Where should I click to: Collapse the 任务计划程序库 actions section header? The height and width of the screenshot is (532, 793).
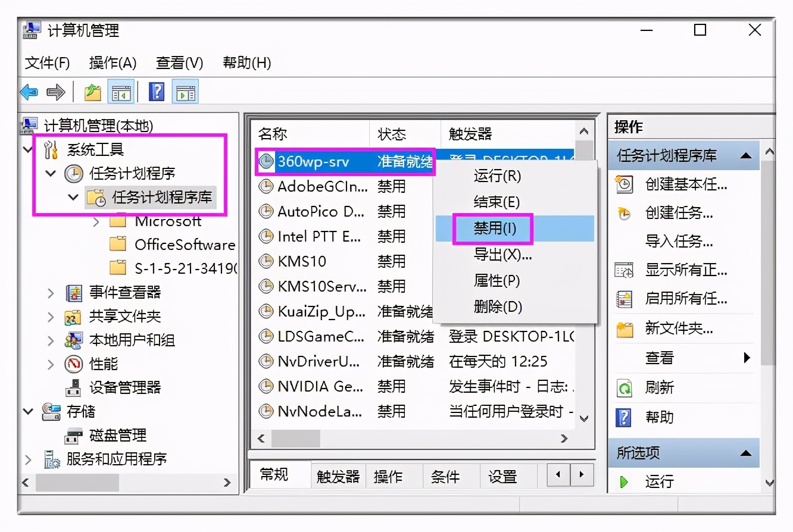[x=745, y=156]
